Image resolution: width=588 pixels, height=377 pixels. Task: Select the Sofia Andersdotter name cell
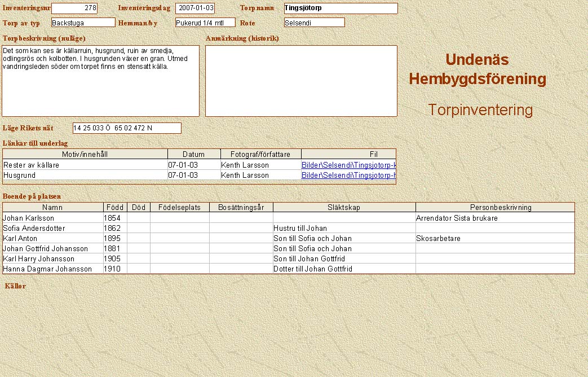pos(52,228)
